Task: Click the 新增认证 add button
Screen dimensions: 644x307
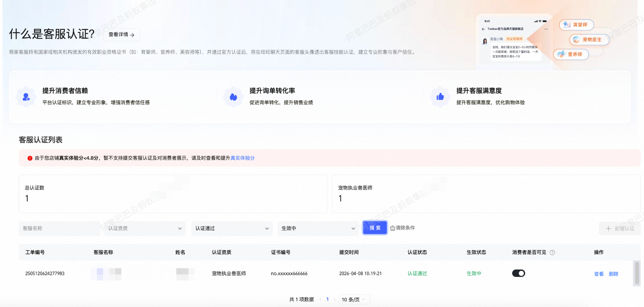Action: coord(620,229)
